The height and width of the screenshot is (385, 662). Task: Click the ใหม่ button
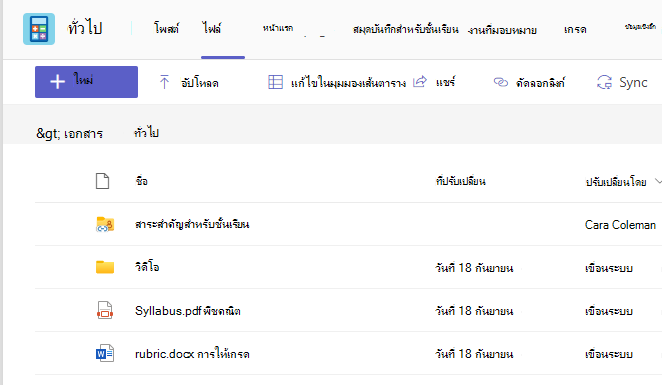click(87, 82)
